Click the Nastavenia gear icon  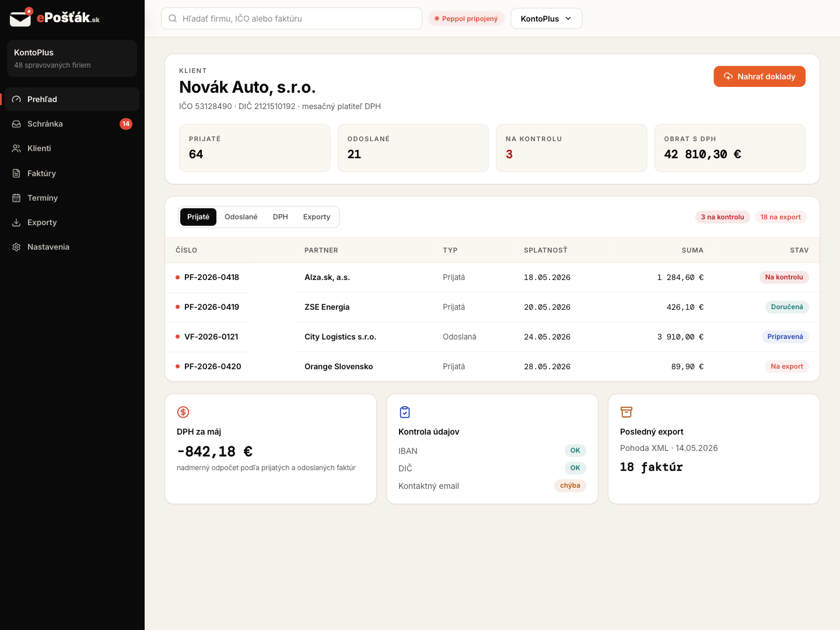click(16, 247)
